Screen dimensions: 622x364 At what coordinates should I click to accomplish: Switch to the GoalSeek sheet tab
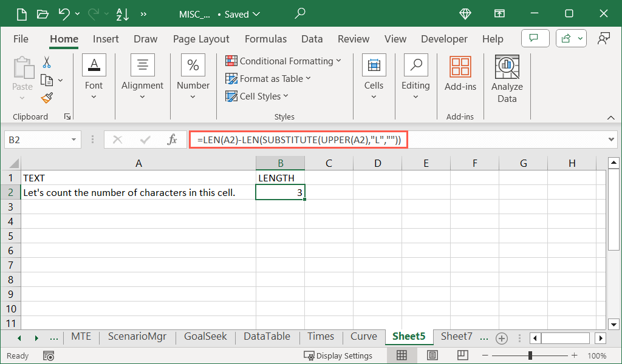click(205, 337)
